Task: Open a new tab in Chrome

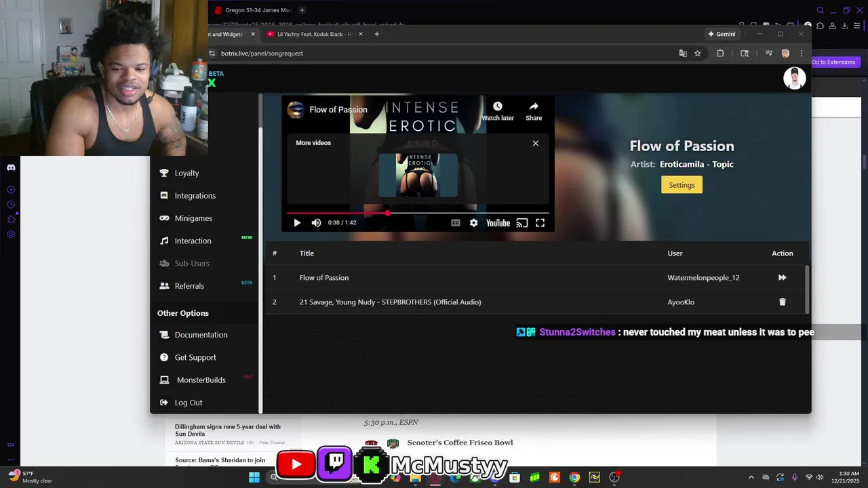Action: 377,34
